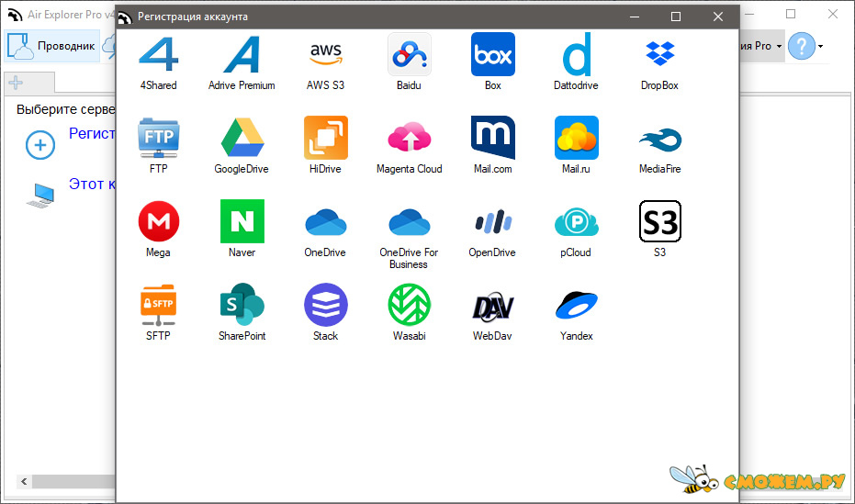Add a new tab in Air Explorer

[x=16, y=83]
